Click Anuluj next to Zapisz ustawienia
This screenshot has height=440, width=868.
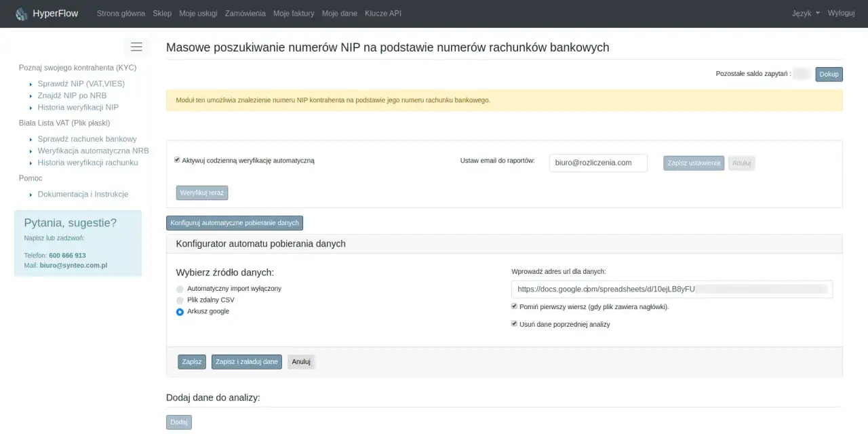coord(741,163)
